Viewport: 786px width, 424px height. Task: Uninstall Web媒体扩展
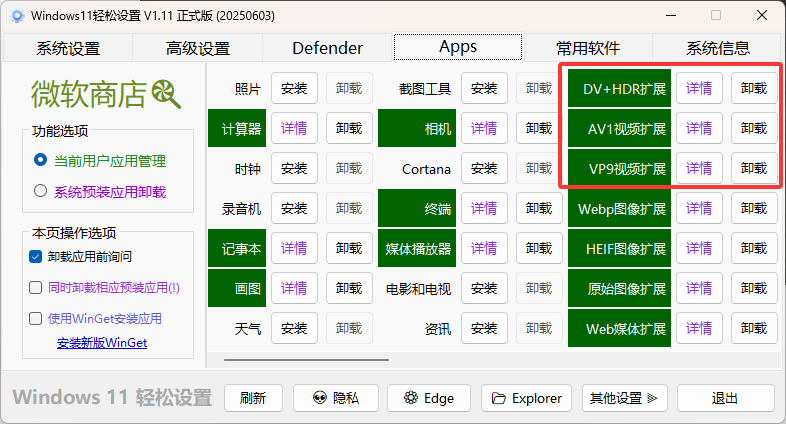[x=754, y=328]
